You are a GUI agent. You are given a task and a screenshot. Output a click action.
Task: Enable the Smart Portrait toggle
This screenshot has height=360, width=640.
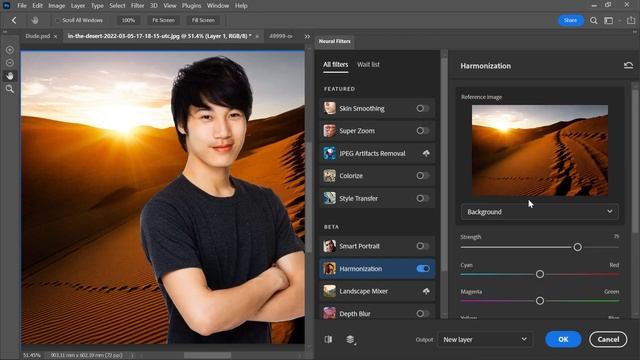click(x=423, y=246)
